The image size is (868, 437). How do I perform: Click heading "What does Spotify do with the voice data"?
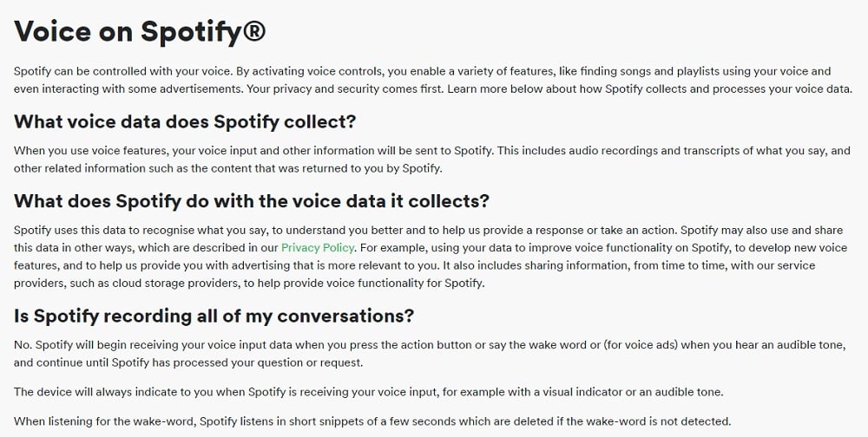click(x=252, y=201)
